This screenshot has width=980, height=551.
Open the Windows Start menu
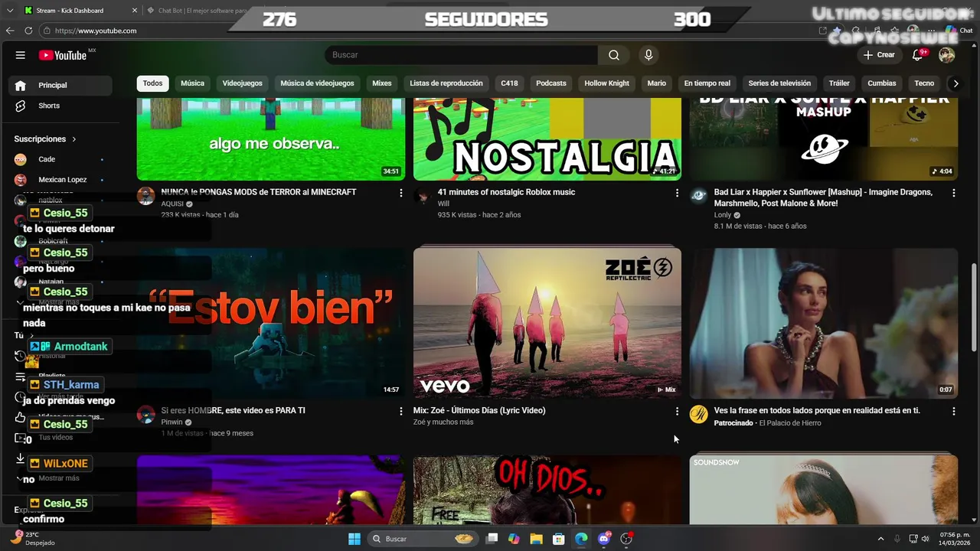click(354, 539)
